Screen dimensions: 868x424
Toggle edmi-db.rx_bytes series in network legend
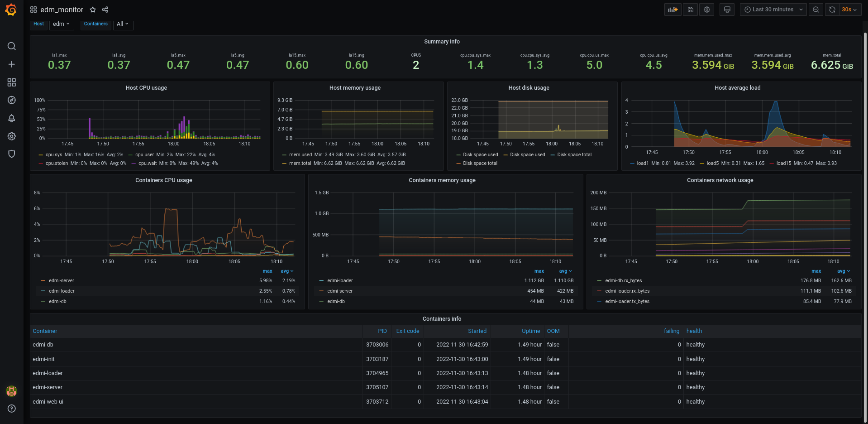(x=623, y=281)
